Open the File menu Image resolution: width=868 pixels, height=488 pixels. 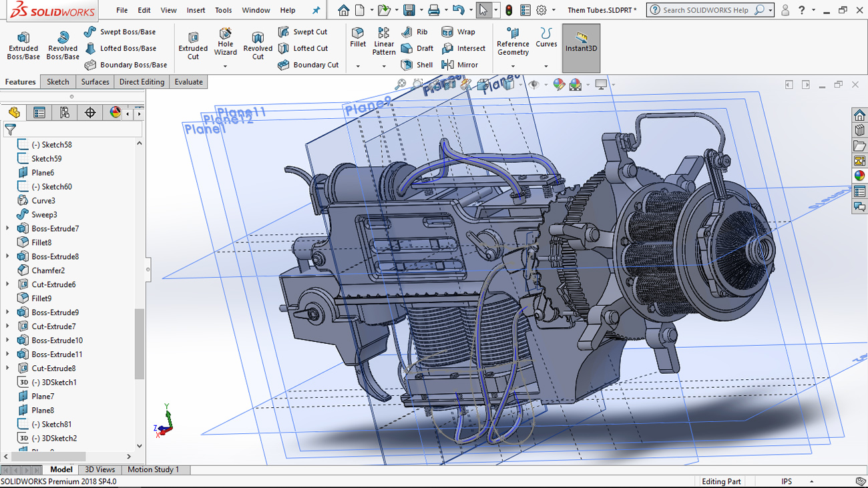click(122, 10)
